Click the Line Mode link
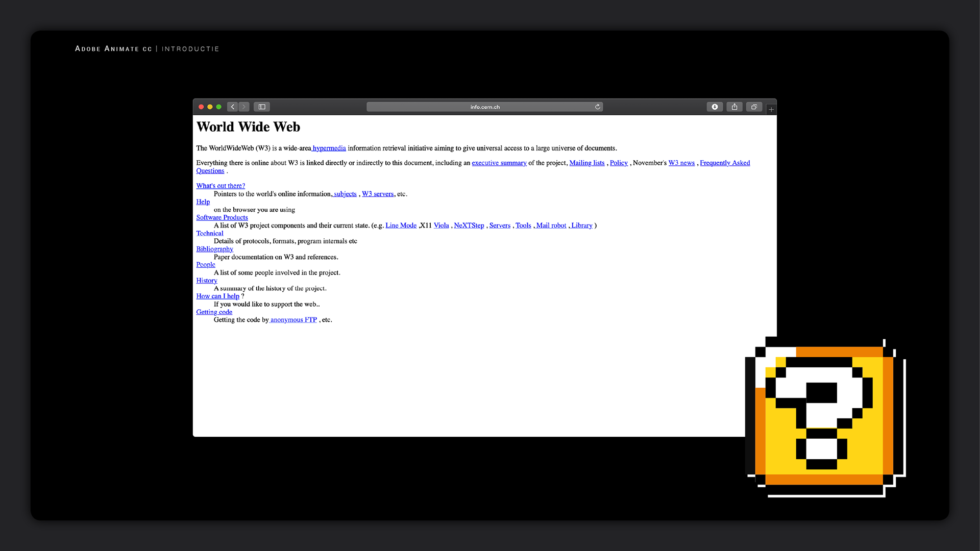The width and height of the screenshot is (980, 551). click(x=401, y=226)
